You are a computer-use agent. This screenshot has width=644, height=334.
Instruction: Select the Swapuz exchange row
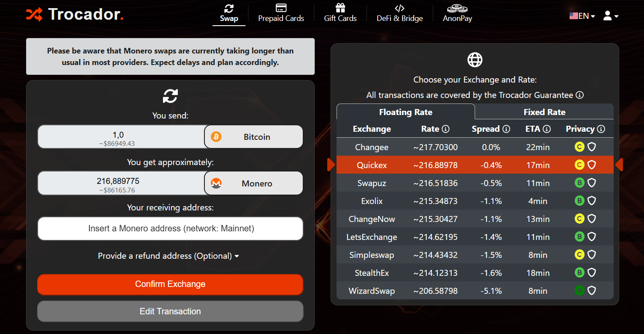tap(475, 183)
